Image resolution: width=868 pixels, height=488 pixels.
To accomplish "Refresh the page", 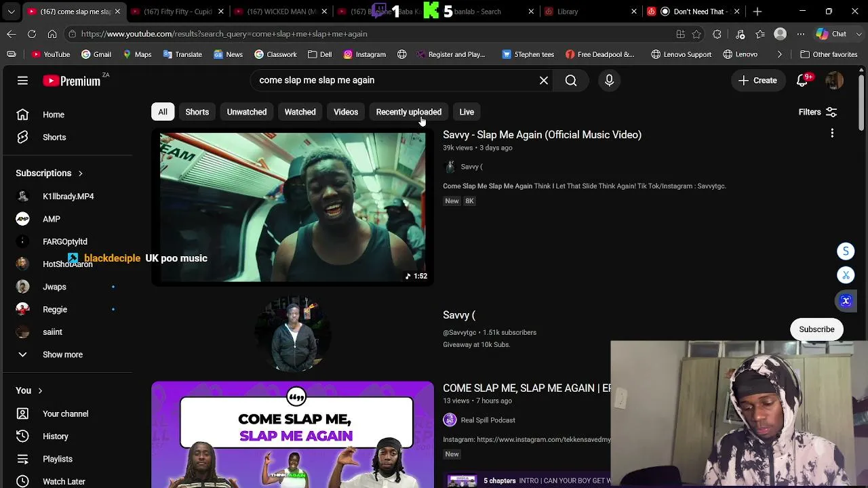I will click(32, 34).
